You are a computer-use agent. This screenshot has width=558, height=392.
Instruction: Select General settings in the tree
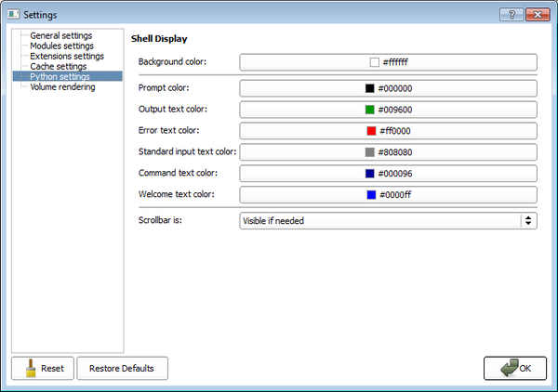click(60, 35)
